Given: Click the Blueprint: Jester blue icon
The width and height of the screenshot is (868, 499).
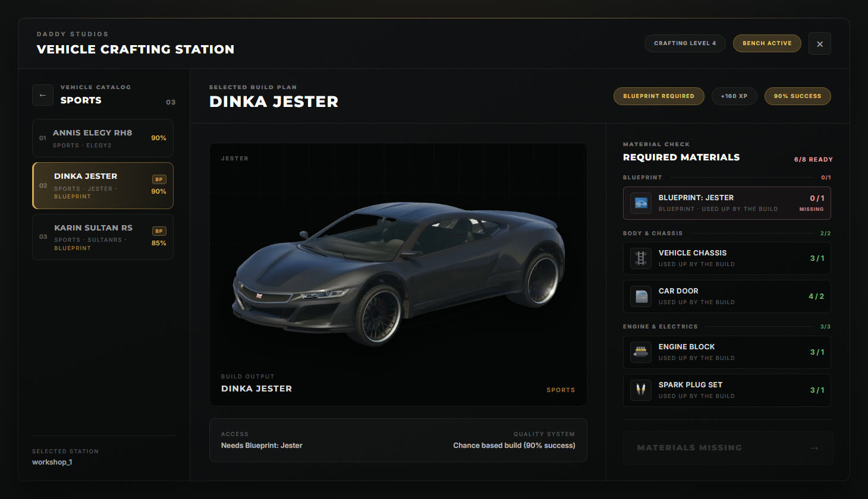Looking at the screenshot, I should [x=641, y=203].
